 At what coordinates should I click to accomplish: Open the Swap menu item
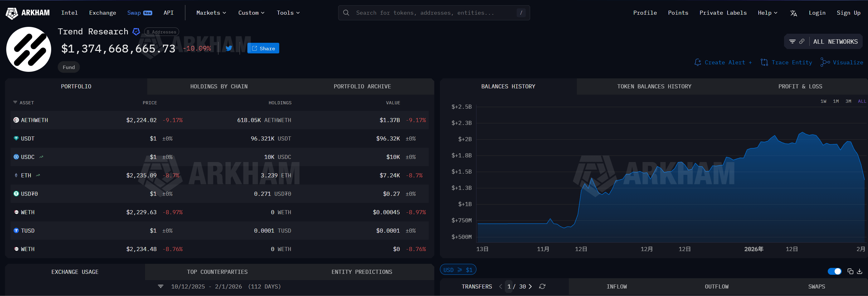[139, 13]
